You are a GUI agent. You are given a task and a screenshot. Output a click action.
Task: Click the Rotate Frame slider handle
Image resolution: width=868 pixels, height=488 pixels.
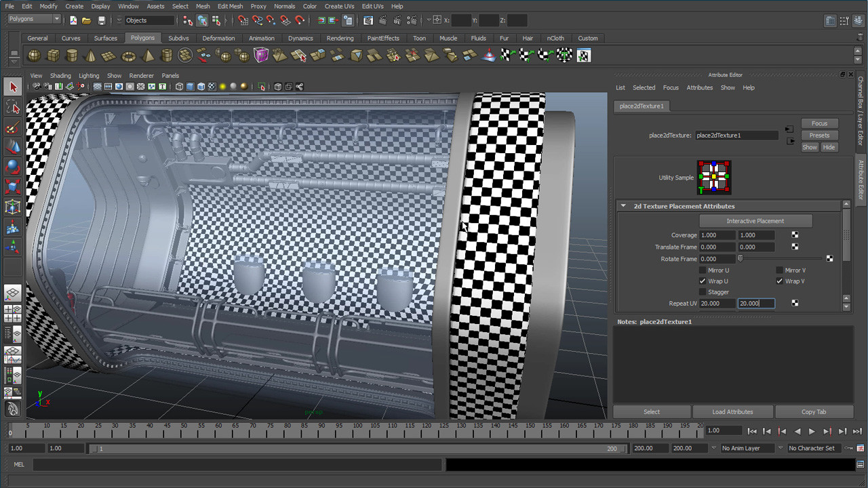(740, 259)
